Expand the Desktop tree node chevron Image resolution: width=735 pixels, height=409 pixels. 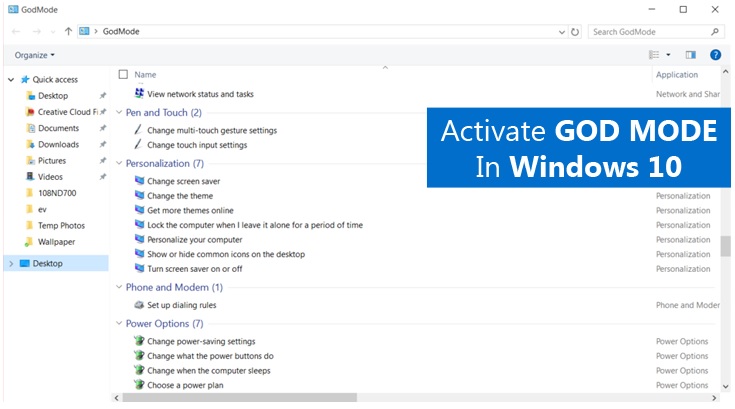point(11,264)
